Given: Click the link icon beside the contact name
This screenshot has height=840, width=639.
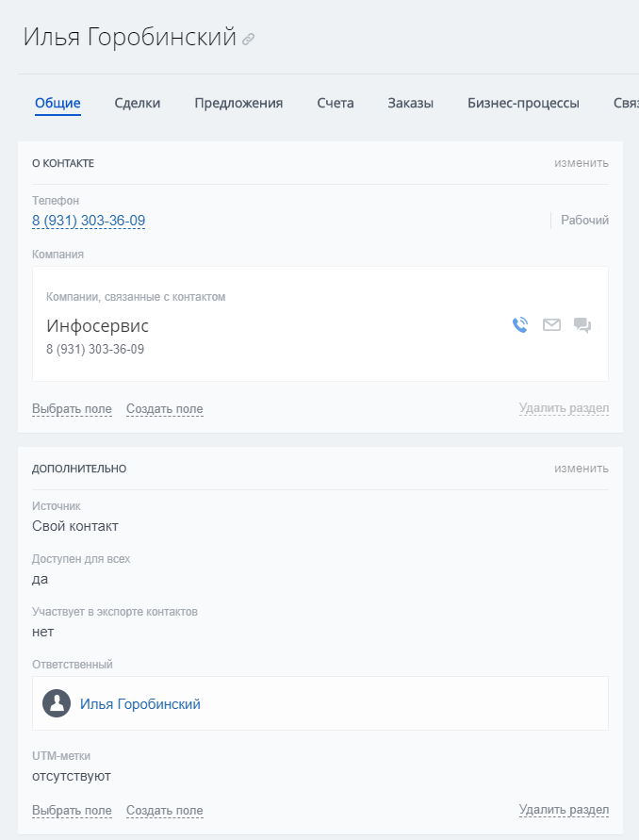Looking at the screenshot, I should [x=249, y=40].
